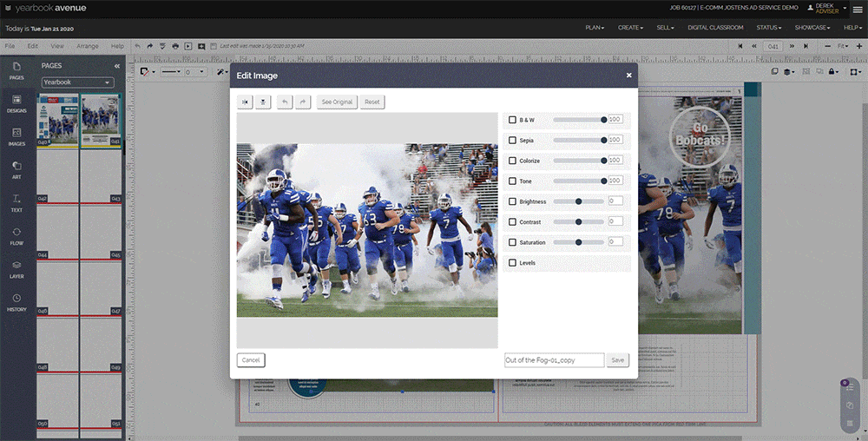Screen dimensions: 868x441
Task: Go to previous spread double arrow
Action: pos(754,47)
